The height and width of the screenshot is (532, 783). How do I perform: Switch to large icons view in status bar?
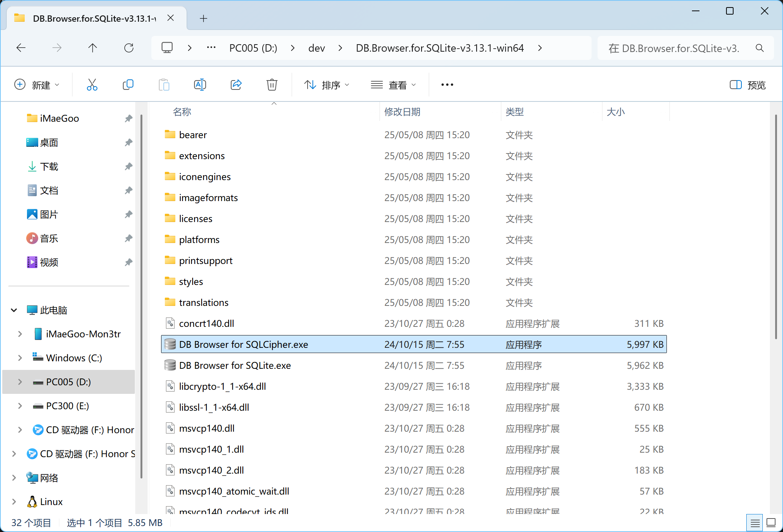point(771,523)
